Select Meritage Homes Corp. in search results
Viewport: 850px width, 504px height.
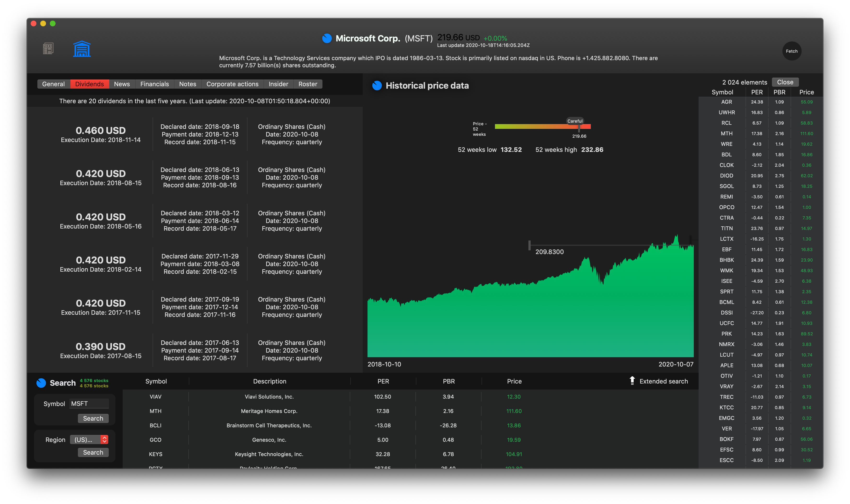(x=410, y=411)
